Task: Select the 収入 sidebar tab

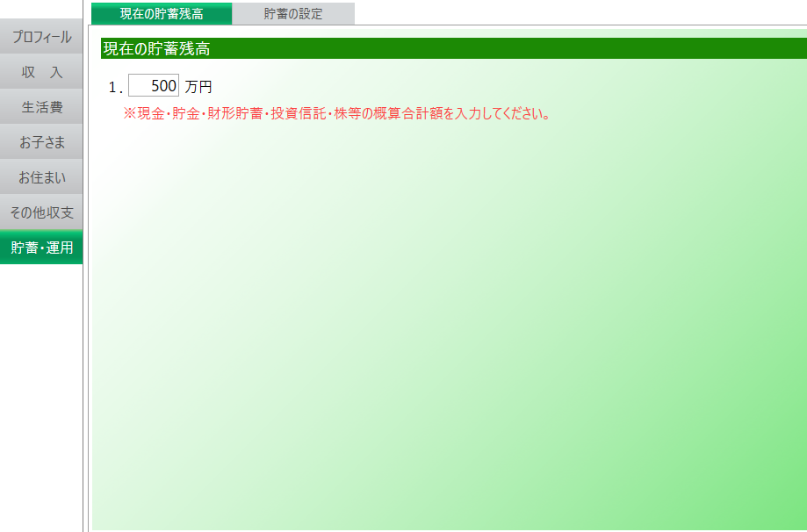Action: pyautogui.click(x=41, y=72)
